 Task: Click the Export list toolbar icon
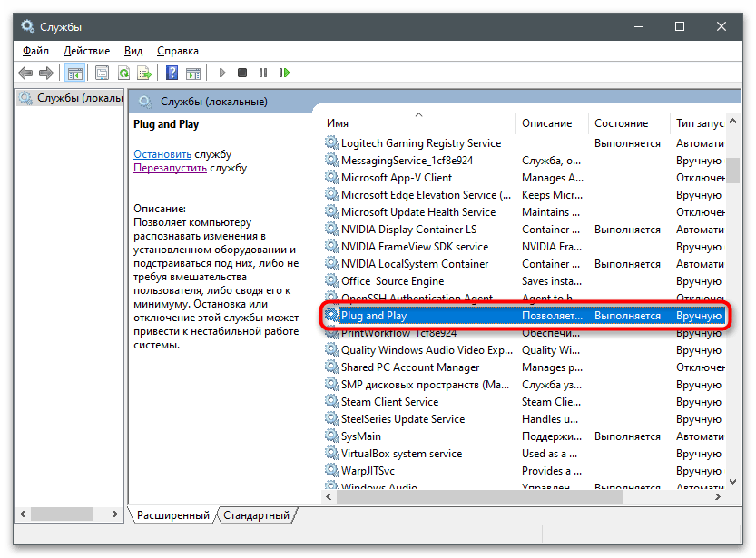point(142,73)
